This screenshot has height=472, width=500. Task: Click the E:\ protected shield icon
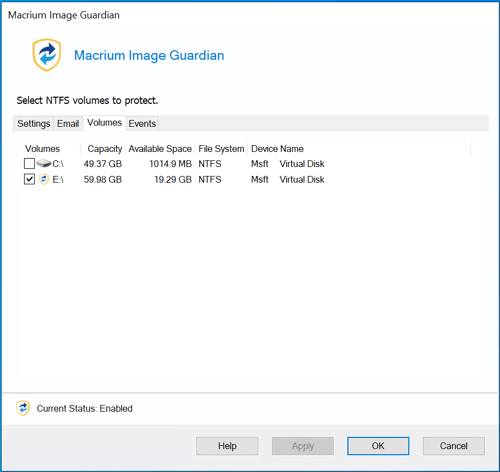coord(44,179)
